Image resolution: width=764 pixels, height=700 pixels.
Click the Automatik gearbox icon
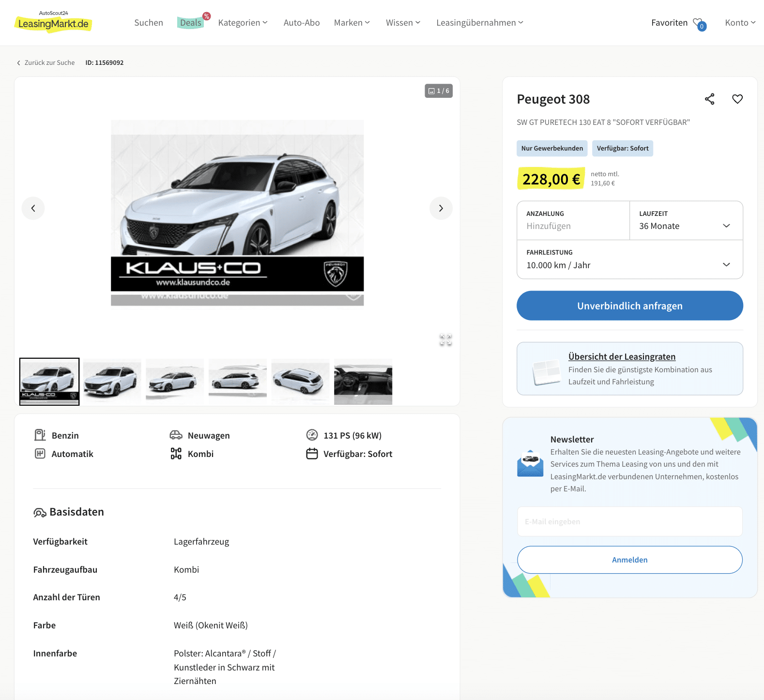coord(40,454)
